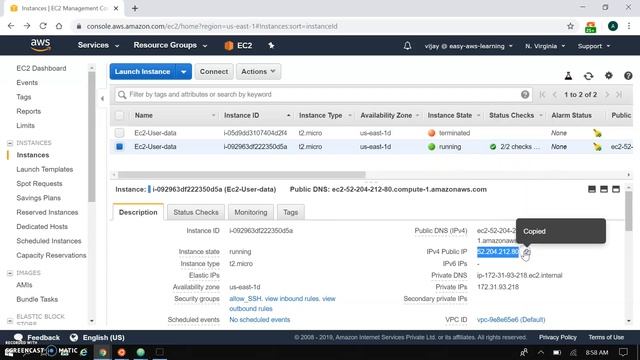Screen dimensions: 640x360
Task: Click the AWS logo home icon
Action: [40, 45]
